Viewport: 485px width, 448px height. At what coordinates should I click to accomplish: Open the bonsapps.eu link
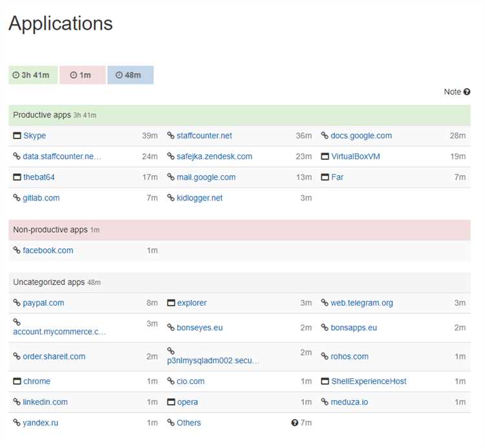354,328
